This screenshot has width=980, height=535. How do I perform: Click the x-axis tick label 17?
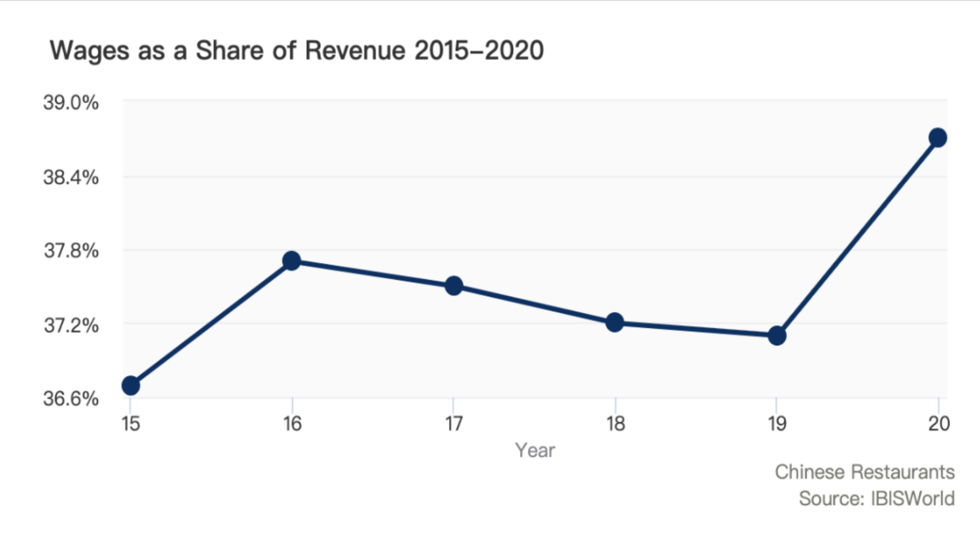pos(454,424)
